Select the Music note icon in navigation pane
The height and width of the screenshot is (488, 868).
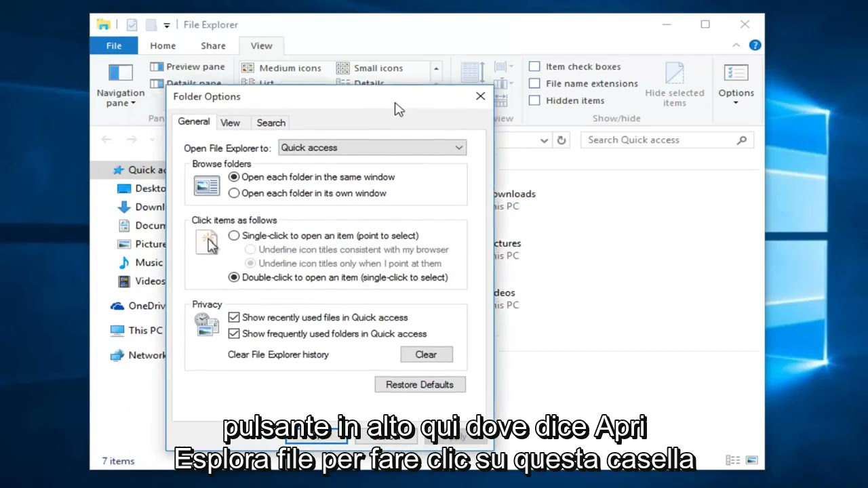click(124, 262)
